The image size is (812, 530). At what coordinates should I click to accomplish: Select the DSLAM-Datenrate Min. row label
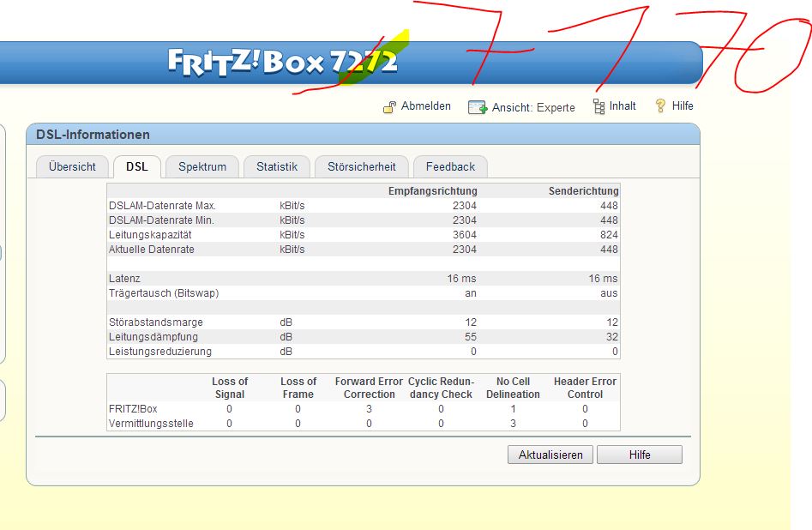(x=161, y=220)
